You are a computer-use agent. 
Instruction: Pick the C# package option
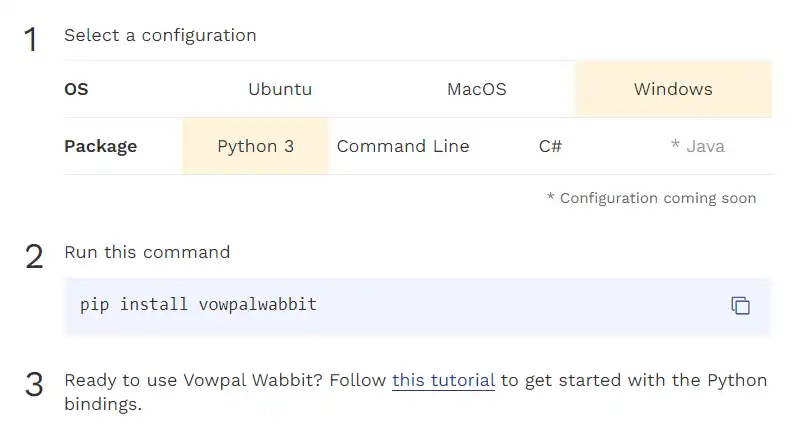[550, 146]
